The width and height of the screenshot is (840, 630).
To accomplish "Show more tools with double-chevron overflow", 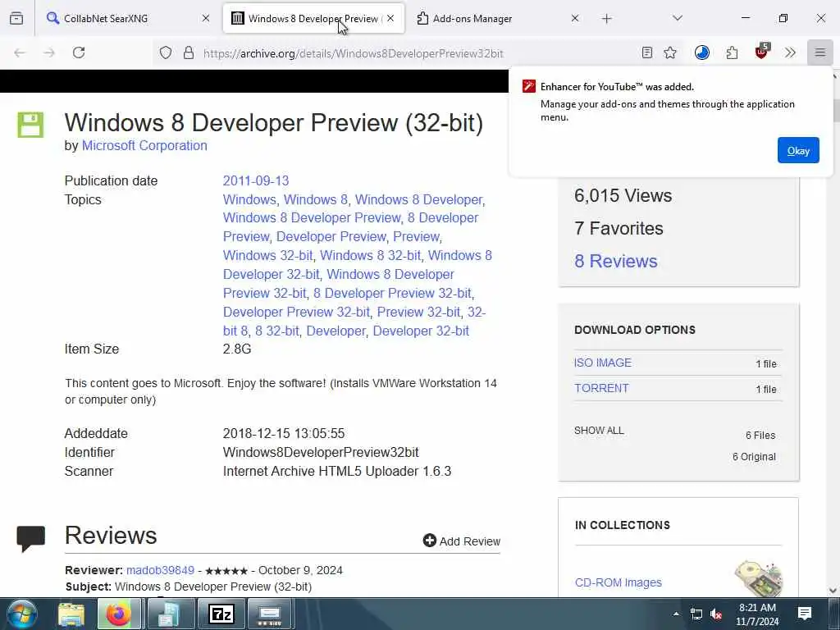I will point(790,52).
